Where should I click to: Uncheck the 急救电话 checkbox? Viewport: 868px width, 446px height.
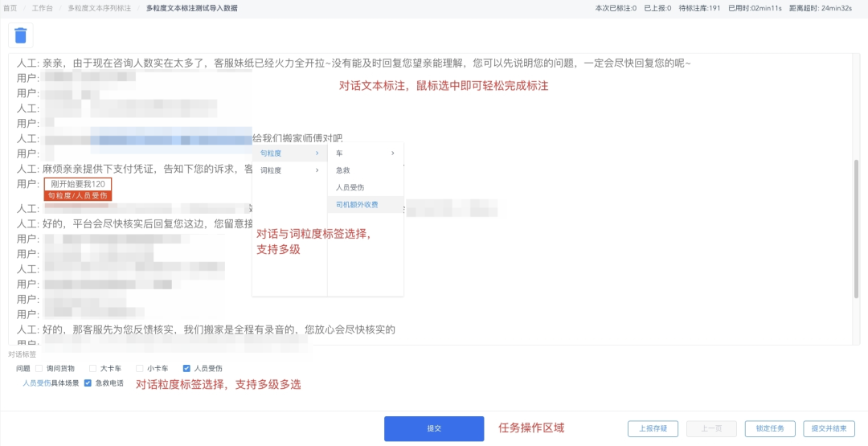pos(88,383)
